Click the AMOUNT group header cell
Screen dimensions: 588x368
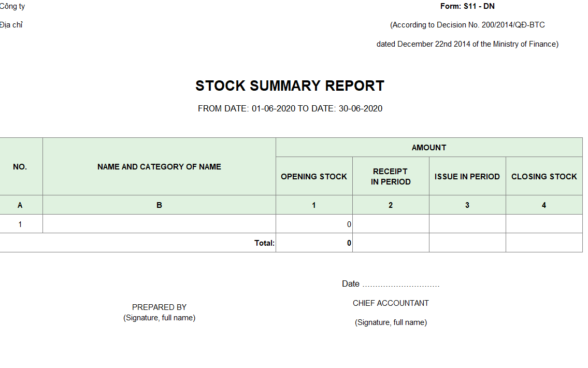429,147
